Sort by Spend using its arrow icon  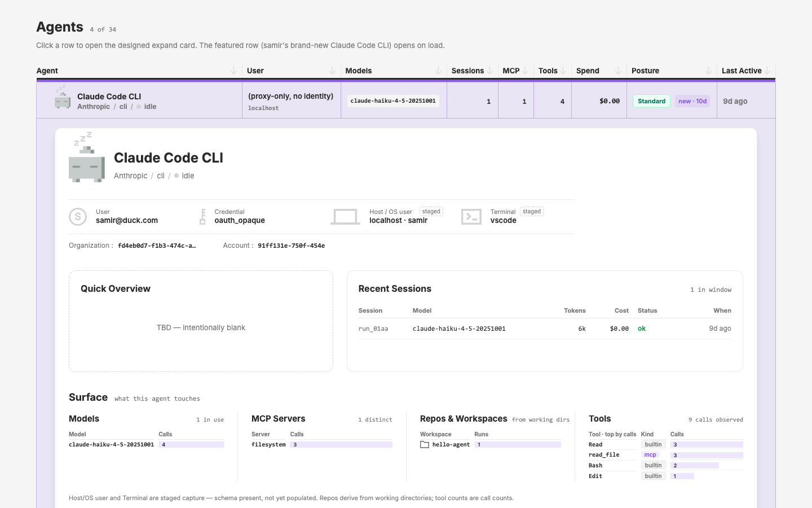618,71
